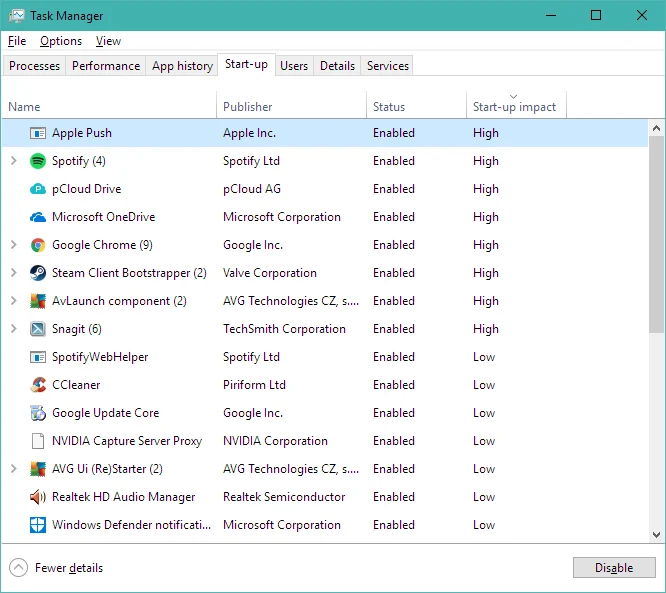Expand the AvLaunch component (2) group
Viewport: 666px width, 593px height.
[x=14, y=301]
